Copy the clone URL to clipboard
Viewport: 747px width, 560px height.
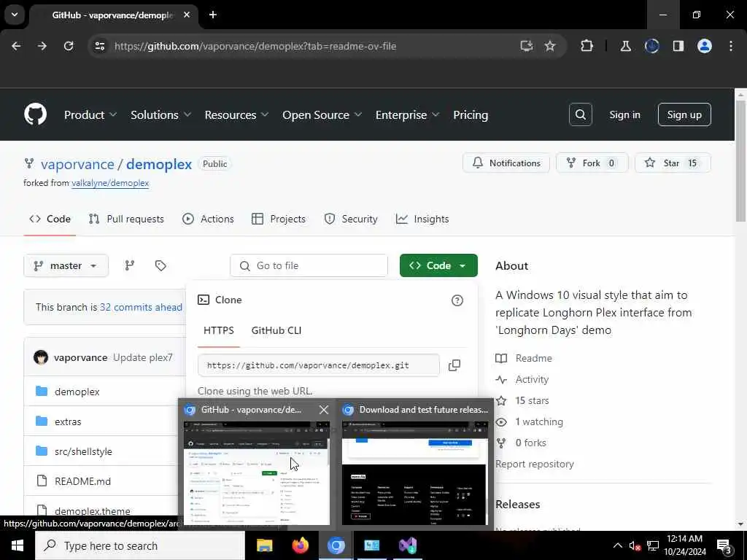point(454,365)
